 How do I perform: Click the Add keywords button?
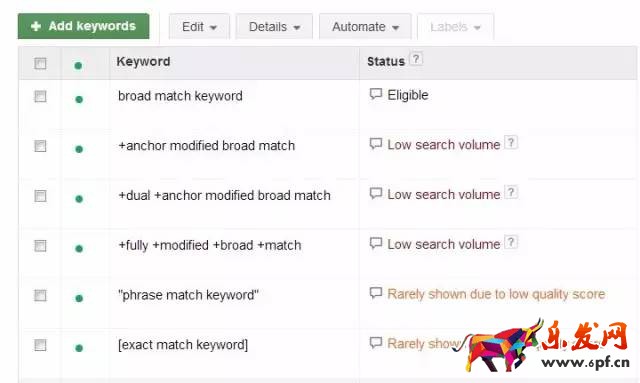point(84,26)
